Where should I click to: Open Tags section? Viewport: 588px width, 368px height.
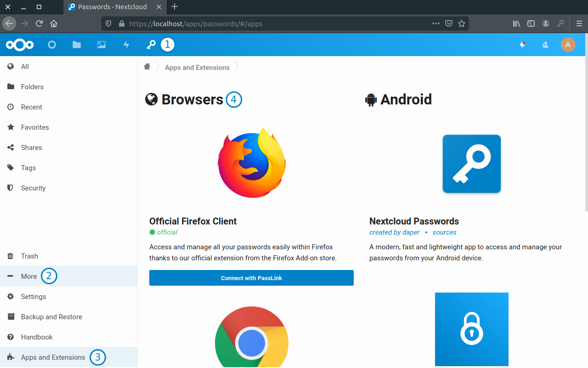69,168
